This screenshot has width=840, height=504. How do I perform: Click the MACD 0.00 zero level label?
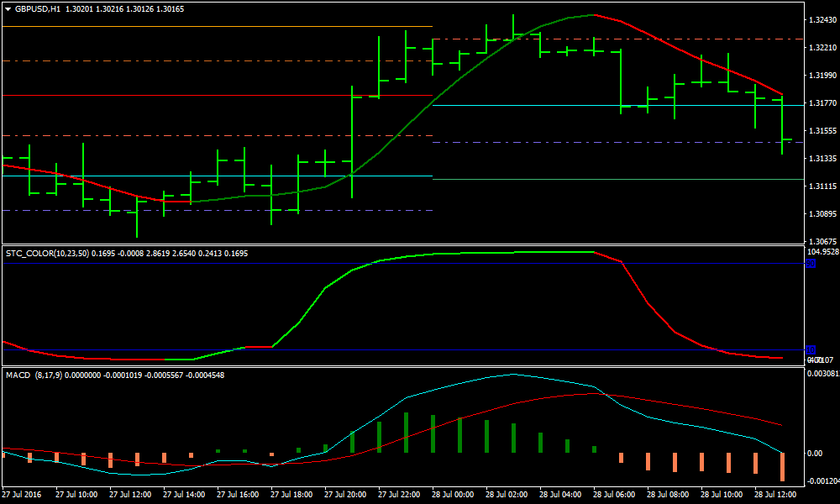coord(814,454)
